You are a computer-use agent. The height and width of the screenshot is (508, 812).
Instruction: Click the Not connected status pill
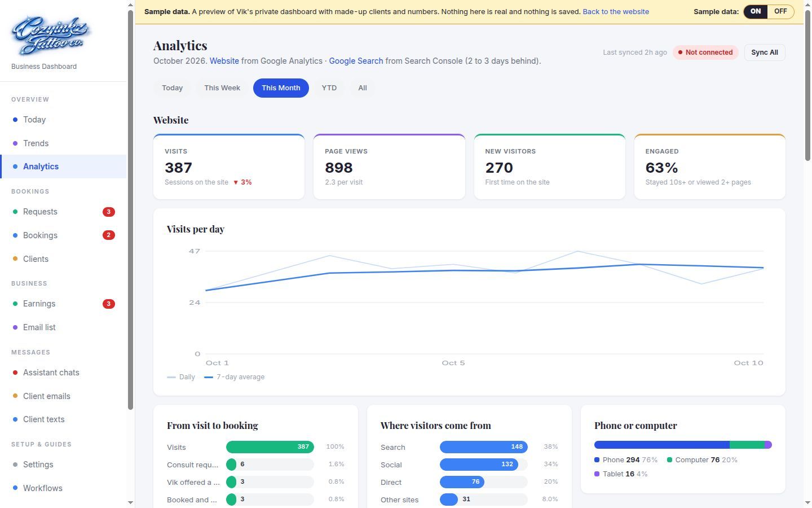(x=705, y=52)
